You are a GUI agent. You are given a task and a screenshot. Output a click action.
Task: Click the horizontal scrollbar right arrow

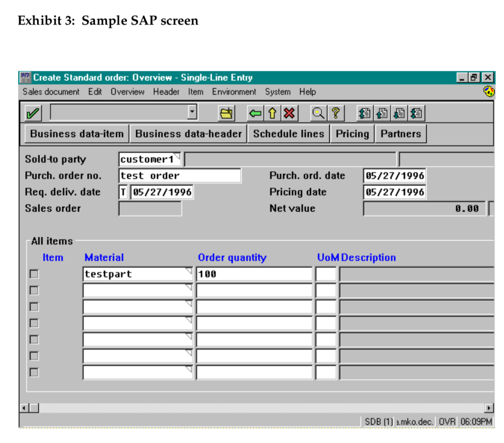point(489,408)
